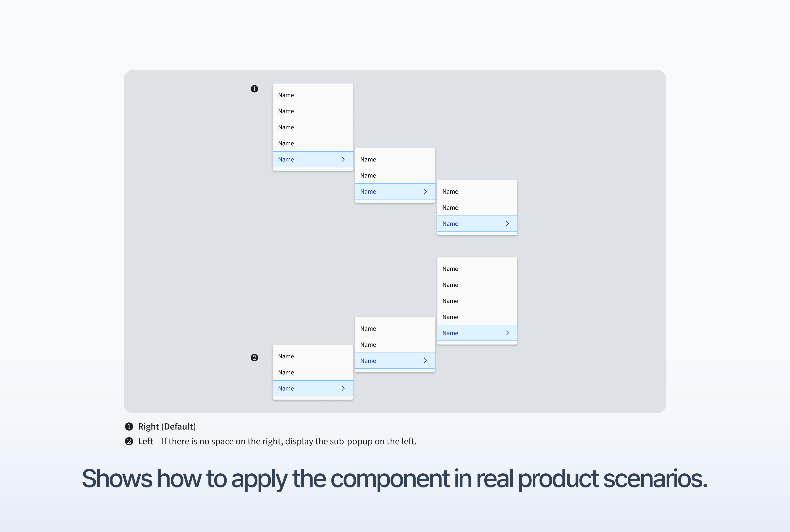Click the chevron in example 2's bottom-left menu
The height and width of the screenshot is (532, 790).
[x=343, y=388]
